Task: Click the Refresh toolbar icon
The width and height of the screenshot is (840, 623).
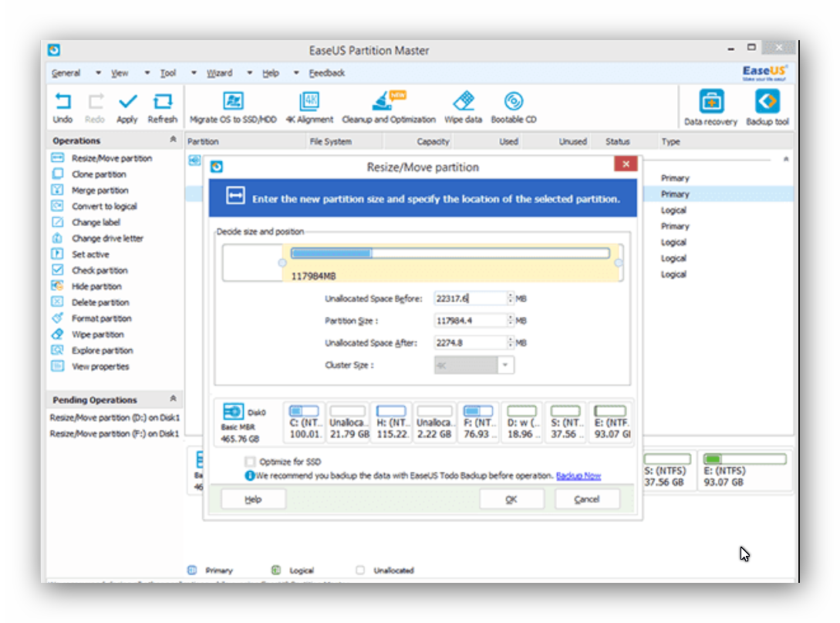Action: point(162,108)
